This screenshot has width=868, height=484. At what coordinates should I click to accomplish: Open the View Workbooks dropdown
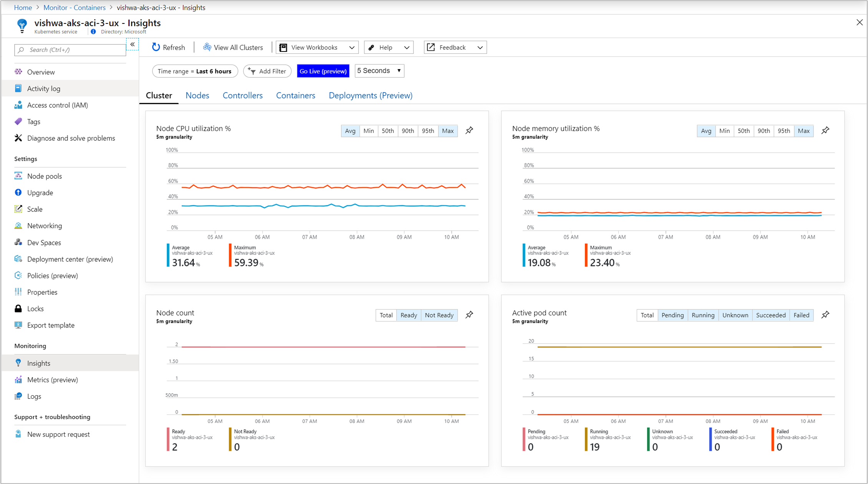pyautogui.click(x=317, y=47)
